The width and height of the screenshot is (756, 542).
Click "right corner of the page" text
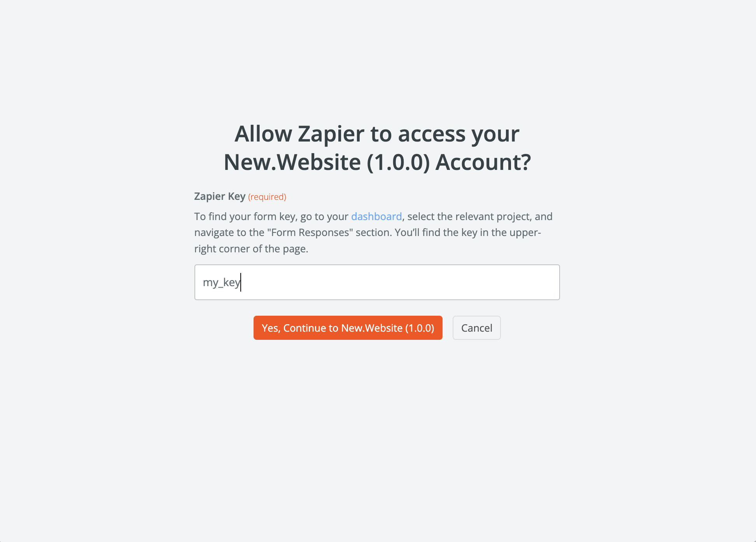pyautogui.click(x=251, y=249)
